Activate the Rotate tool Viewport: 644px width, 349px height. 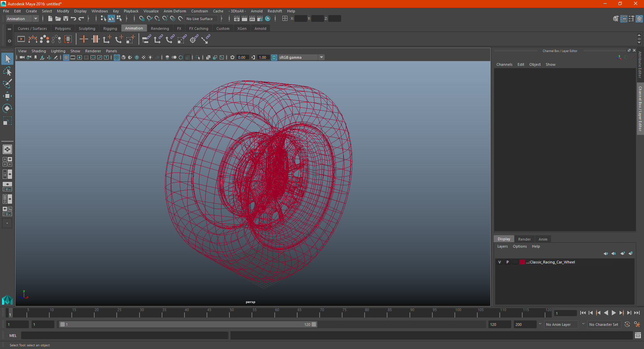[7, 108]
